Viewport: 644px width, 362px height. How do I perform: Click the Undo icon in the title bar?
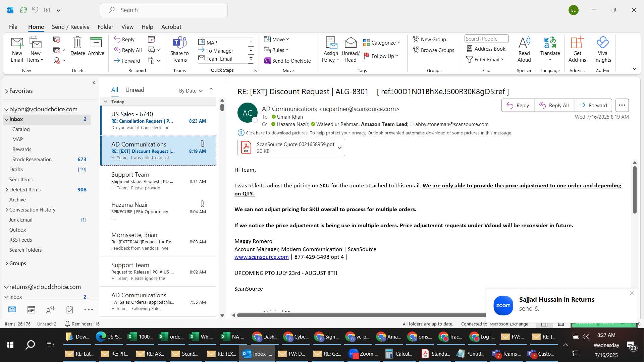point(35,10)
